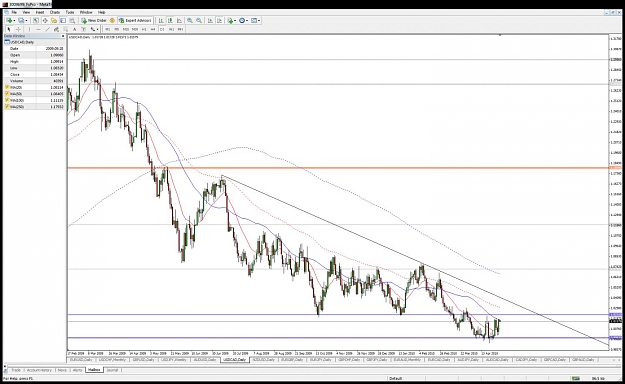Zoom out on the chart
The image size is (625, 384).
tap(199, 20)
